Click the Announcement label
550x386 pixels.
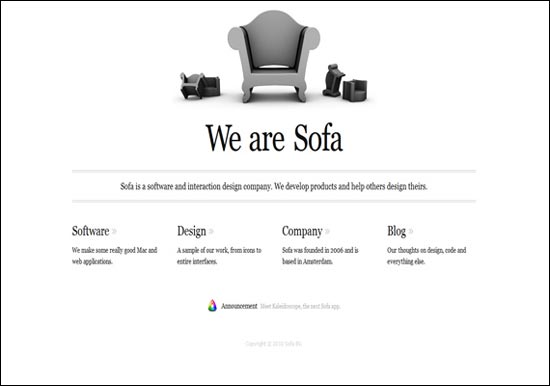(x=239, y=306)
